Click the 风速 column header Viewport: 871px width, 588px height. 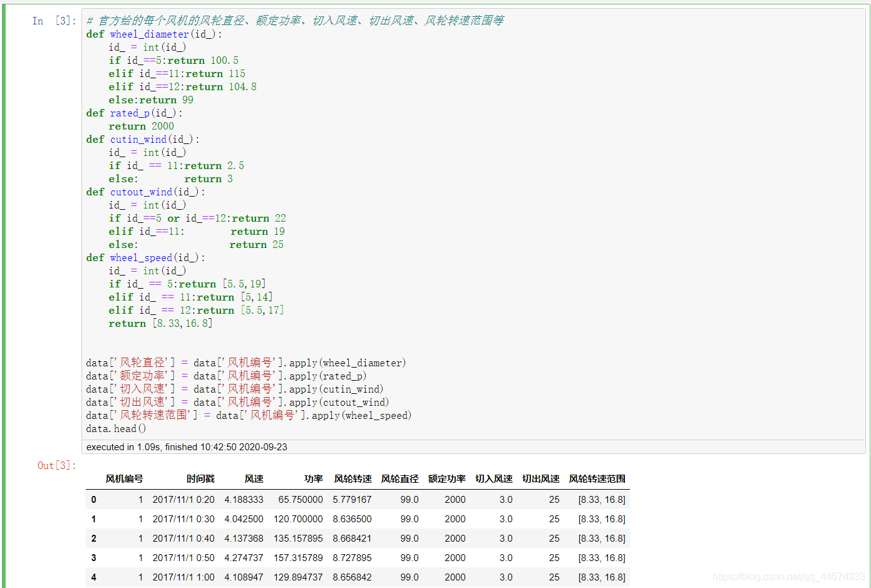pyautogui.click(x=254, y=479)
